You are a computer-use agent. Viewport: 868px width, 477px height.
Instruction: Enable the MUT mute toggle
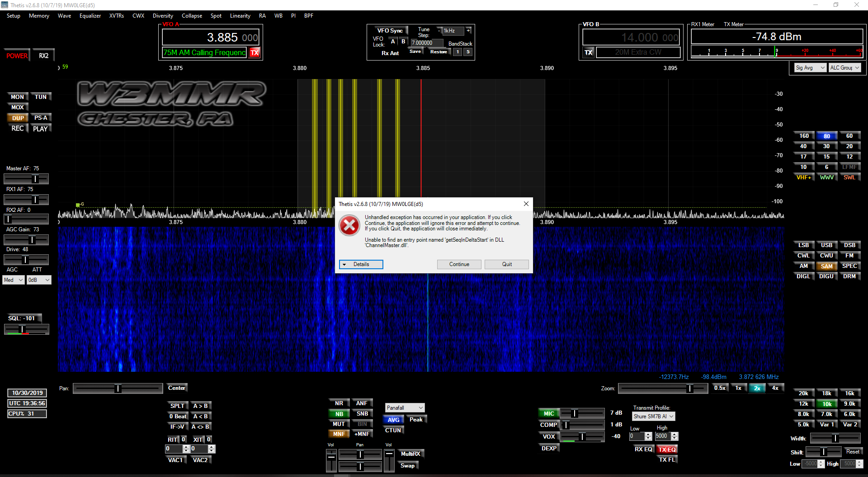tap(338, 424)
